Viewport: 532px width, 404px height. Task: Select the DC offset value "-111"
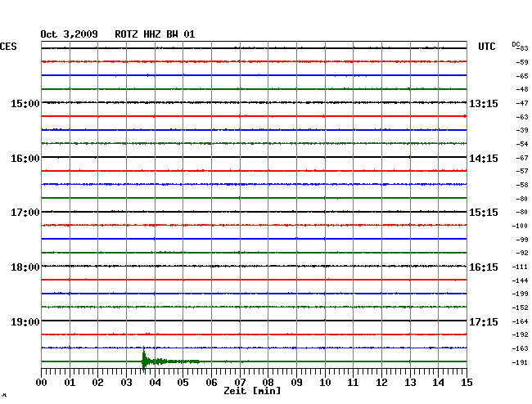520,267
